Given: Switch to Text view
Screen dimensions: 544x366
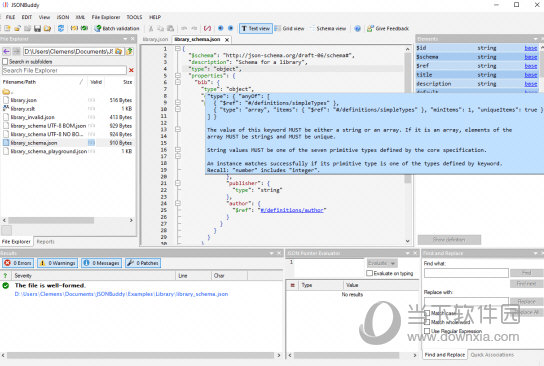Looking at the screenshot, I should tap(256, 28).
